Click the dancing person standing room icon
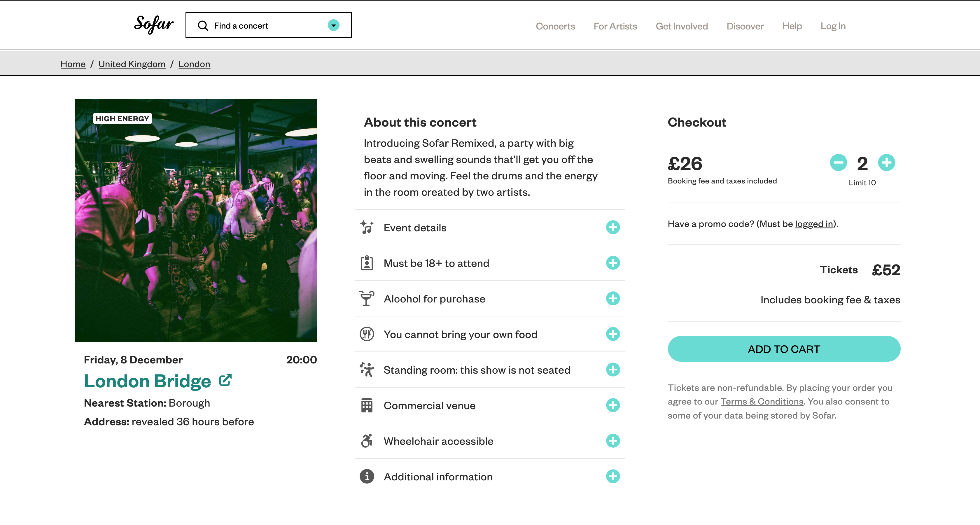 [x=367, y=370]
